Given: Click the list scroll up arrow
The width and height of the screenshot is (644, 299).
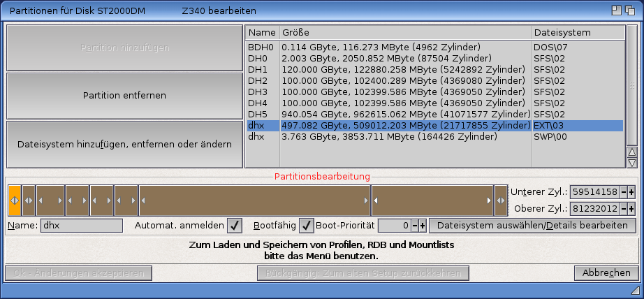Looking at the screenshot, I should click(x=632, y=152).
